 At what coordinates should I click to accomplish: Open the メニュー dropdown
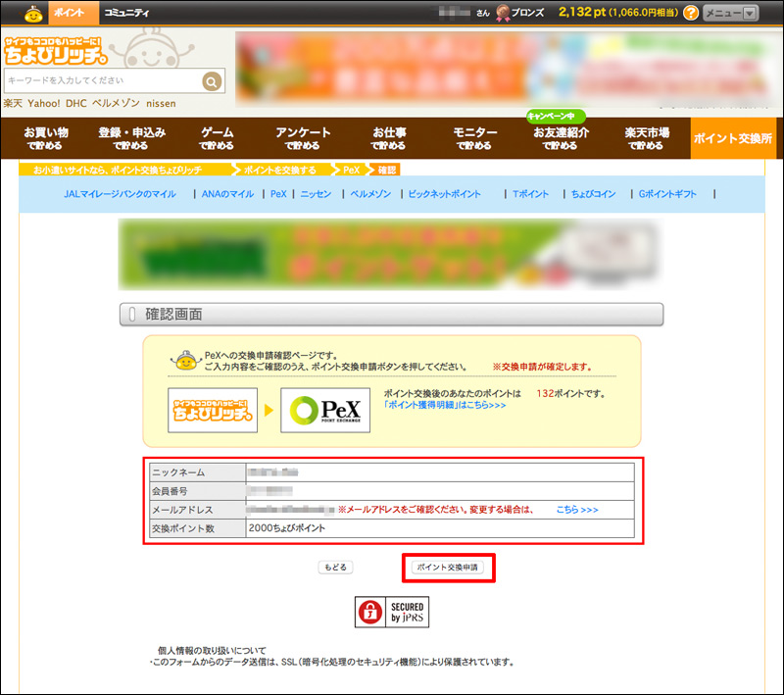point(730,13)
